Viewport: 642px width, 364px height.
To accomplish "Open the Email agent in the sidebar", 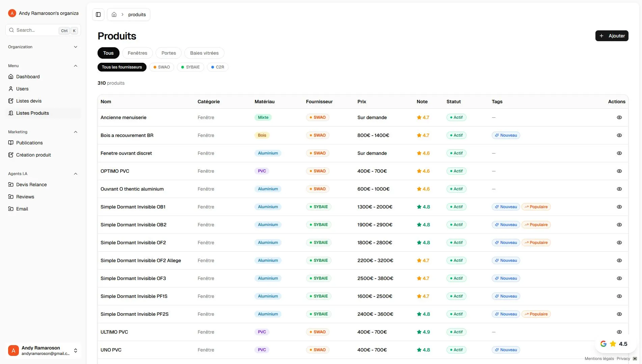I will click(22, 209).
